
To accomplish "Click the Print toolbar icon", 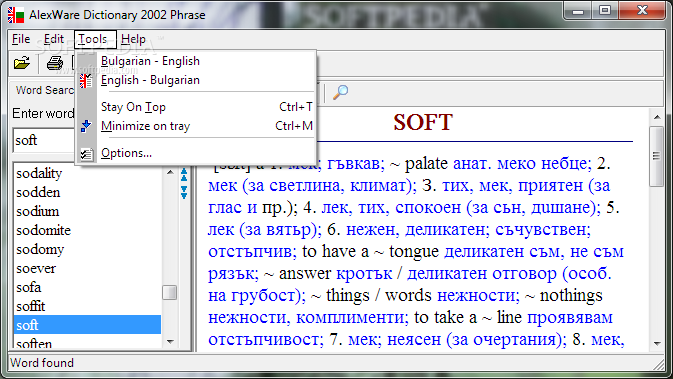I will tap(55, 63).
